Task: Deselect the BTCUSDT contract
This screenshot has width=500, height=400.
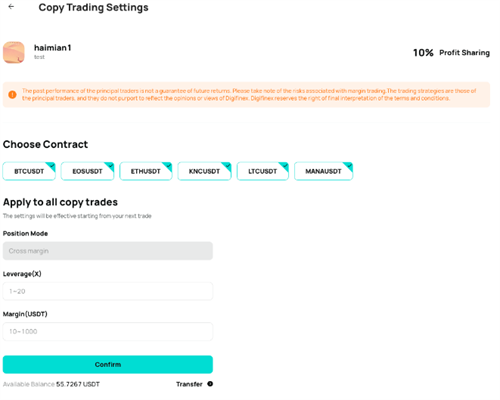Action: coord(29,171)
